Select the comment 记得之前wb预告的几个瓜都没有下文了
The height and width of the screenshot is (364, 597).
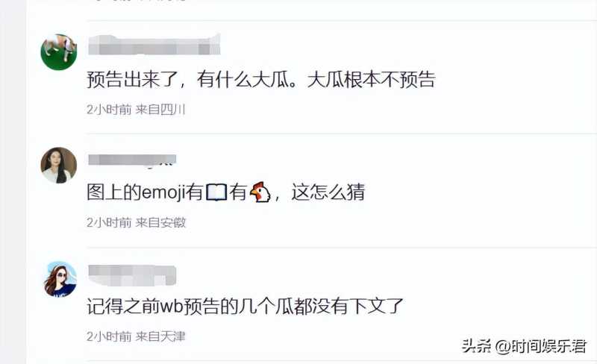click(246, 306)
